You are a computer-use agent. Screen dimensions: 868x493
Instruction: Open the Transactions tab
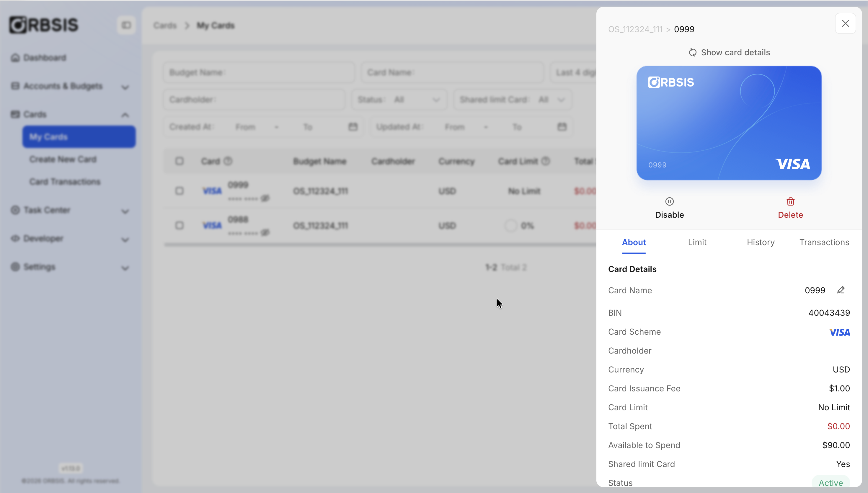[824, 242]
